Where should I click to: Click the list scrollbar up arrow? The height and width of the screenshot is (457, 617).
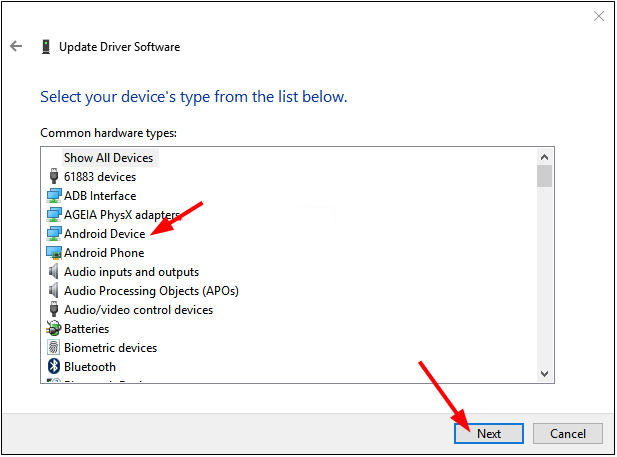tap(545, 157)
